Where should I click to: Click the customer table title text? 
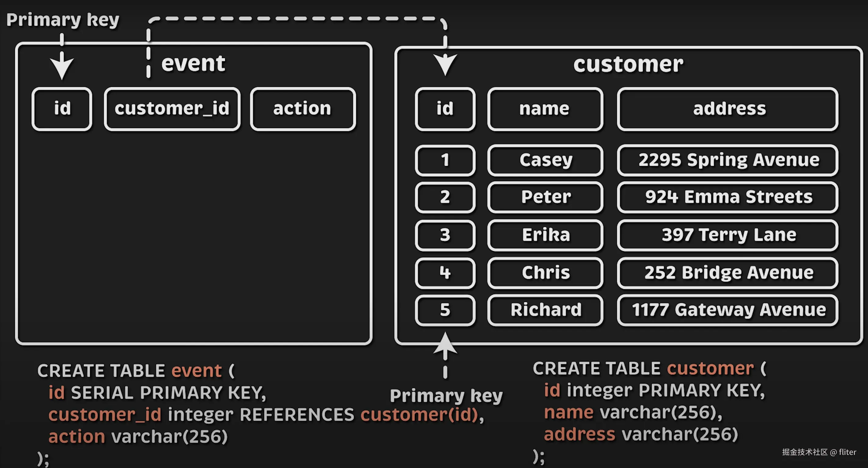tap(628, 64)
